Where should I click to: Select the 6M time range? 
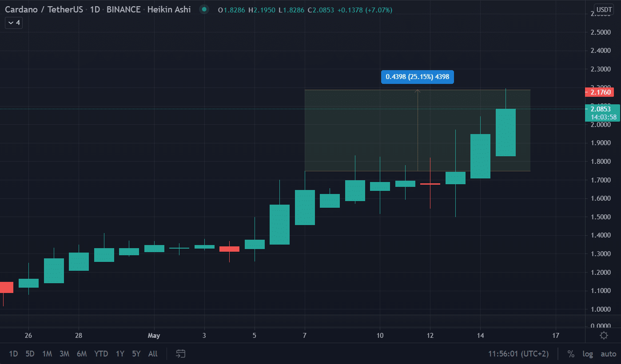(82, 354)
